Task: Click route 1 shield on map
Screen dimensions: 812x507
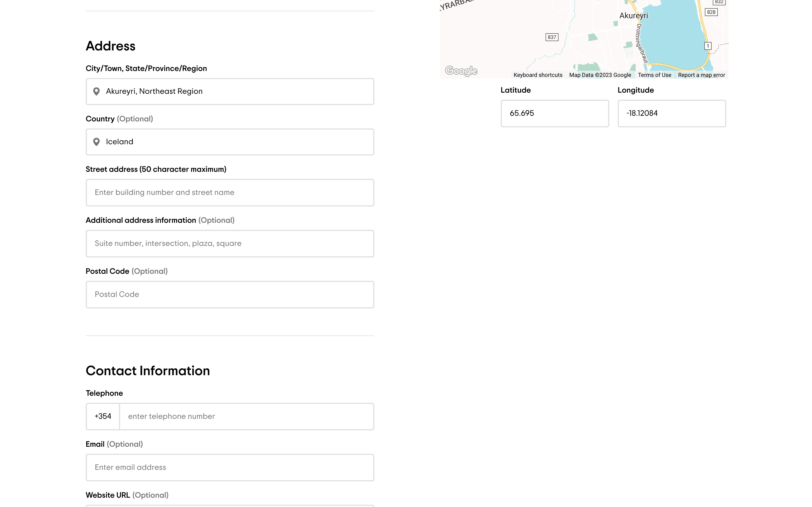Action: pyautogui.click(x=708, y=46)
